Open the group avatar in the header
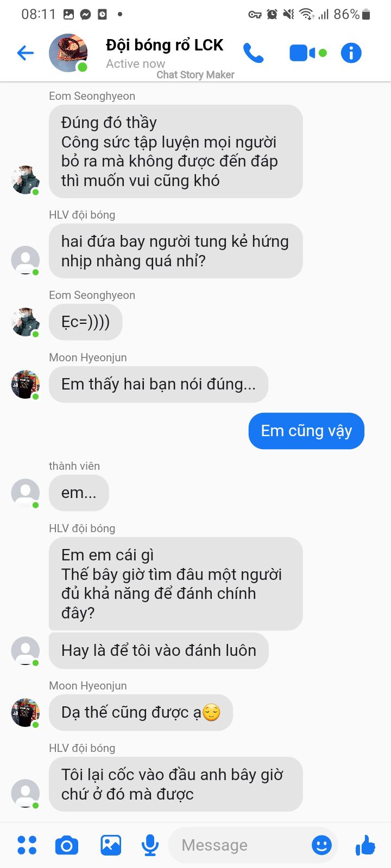Screen dimensions: 391x868 (68, 53)
